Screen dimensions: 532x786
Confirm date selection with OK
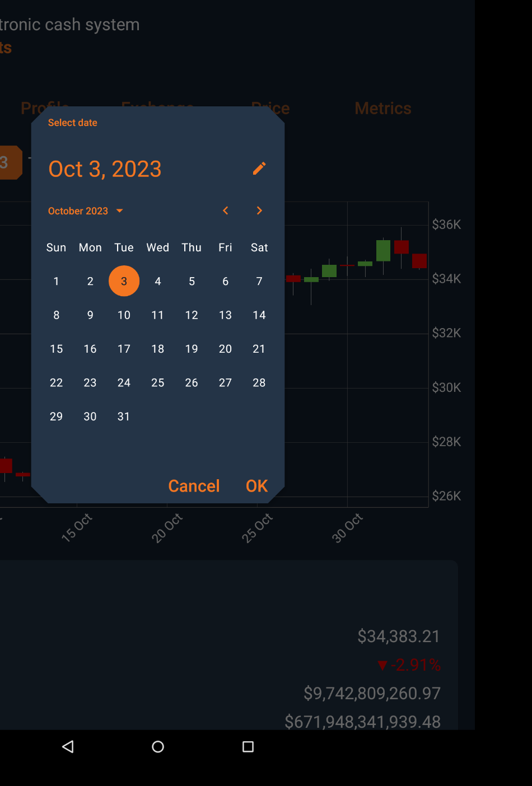[256, 486]
